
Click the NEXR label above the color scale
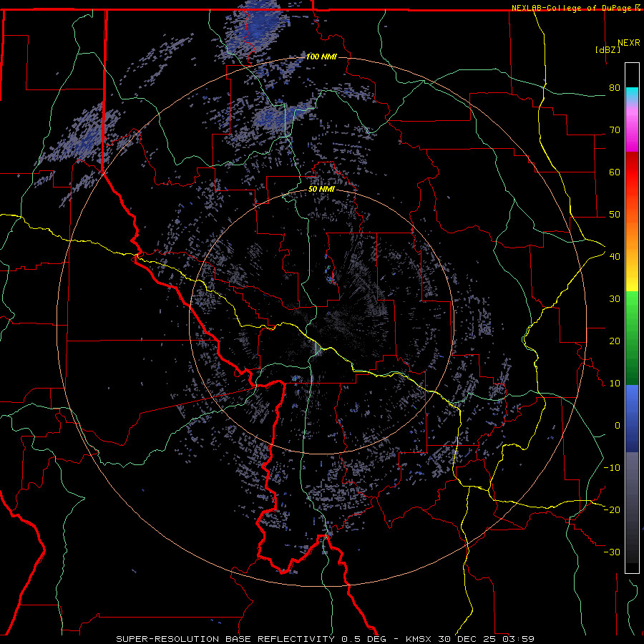(x=628, y=43)
